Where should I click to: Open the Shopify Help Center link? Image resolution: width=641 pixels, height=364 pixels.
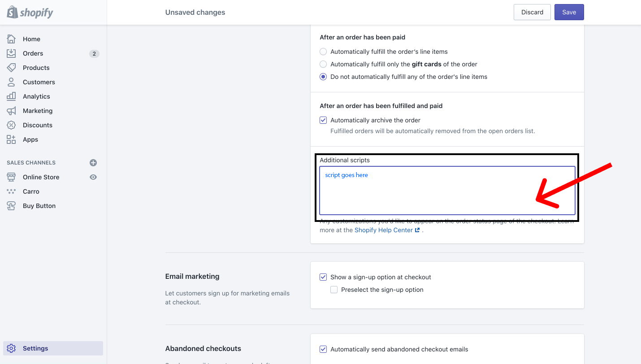coord(384,230)
